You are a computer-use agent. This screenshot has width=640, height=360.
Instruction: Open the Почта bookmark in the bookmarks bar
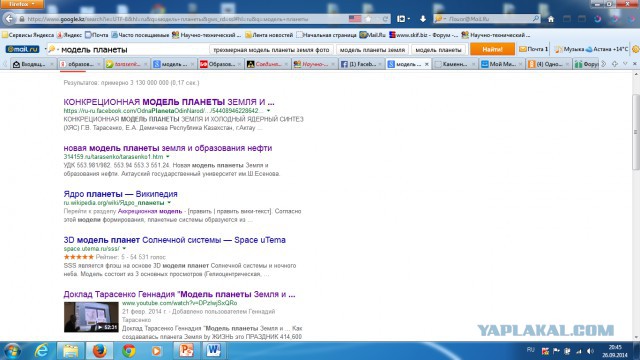pos(97,35)
